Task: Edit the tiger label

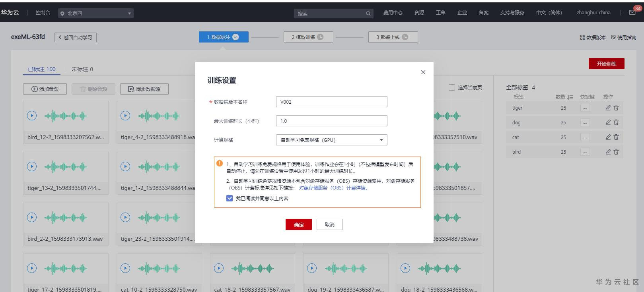Action: click(x=608, y=108)
